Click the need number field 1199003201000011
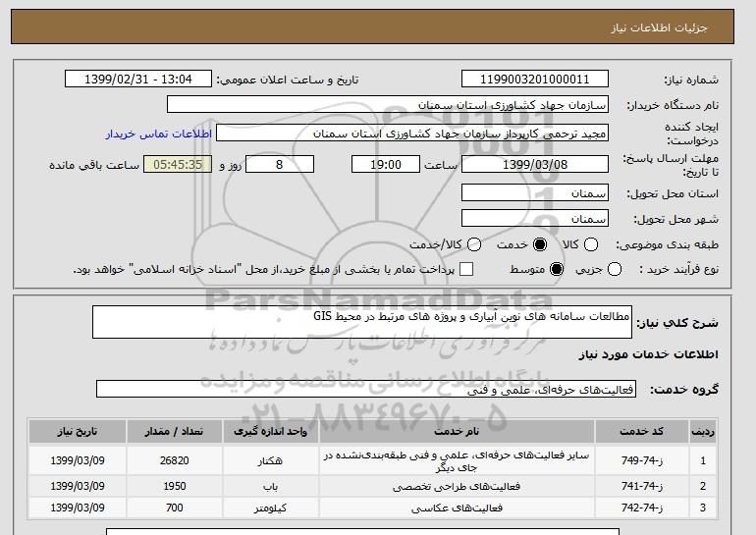The height and width of the screenshot is (535, 756). [x=535, y=80]
